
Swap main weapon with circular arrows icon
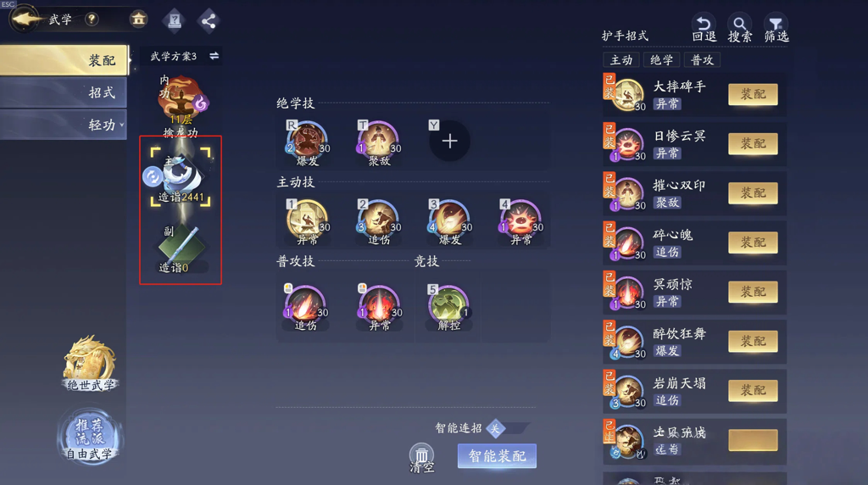point(153,176)
